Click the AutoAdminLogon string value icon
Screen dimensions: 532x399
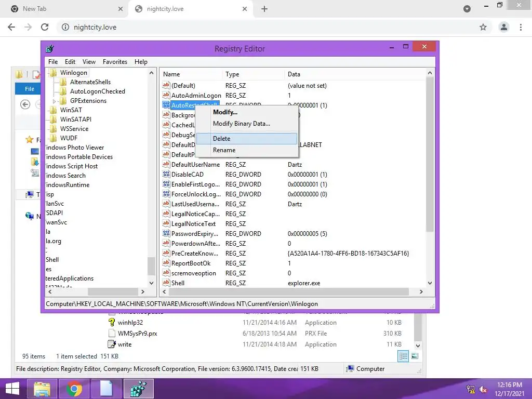point(166,96)
